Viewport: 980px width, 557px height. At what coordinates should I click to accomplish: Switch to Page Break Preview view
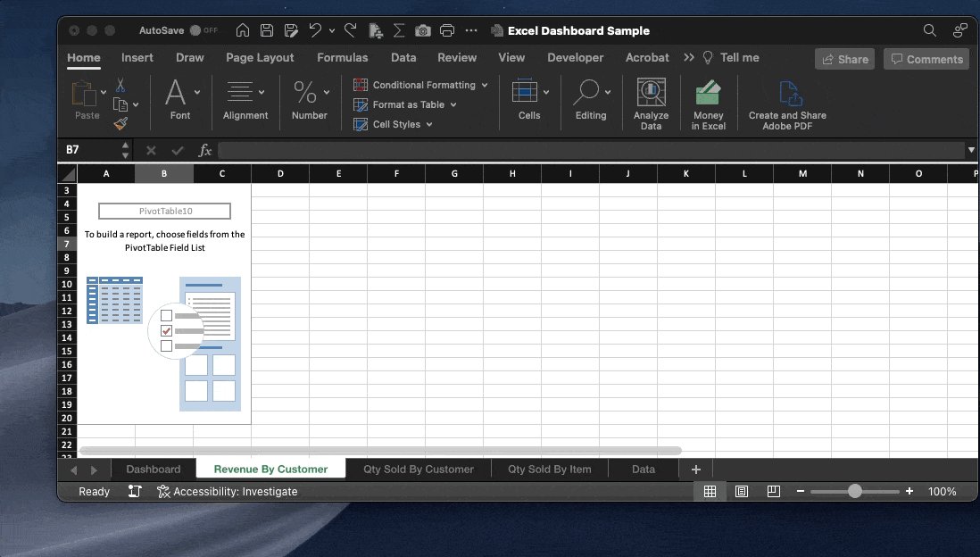point(772,491)
